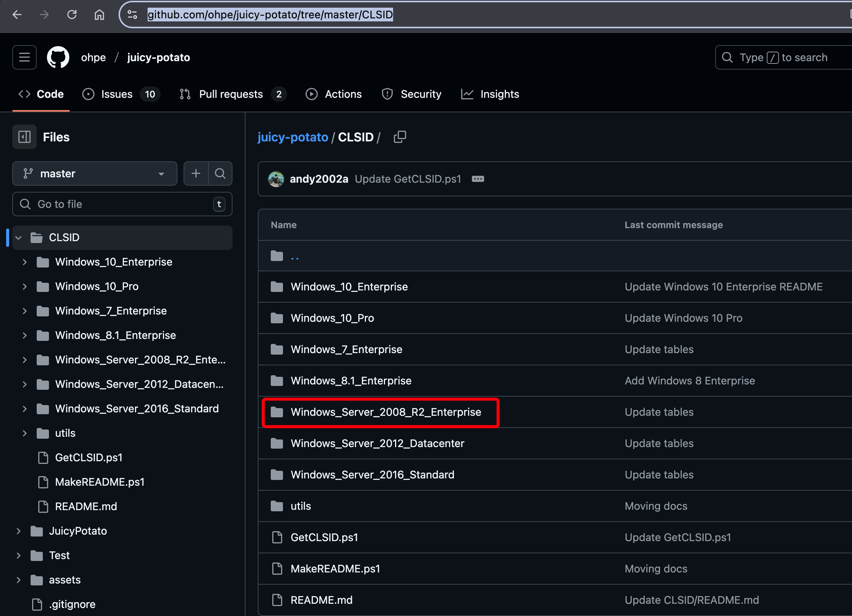Screen dimensions: 852x616
Task: Click the add file plus button
Action: click(x=196, y=173)
